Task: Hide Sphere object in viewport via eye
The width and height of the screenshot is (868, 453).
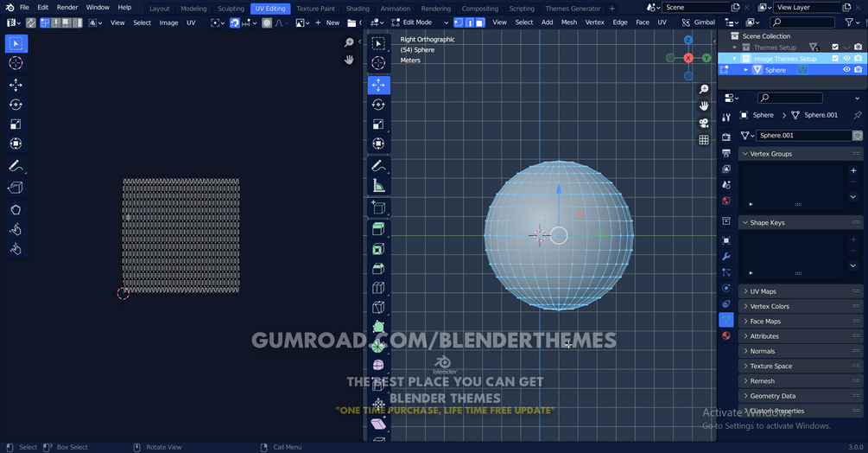Action: point(846,70)
